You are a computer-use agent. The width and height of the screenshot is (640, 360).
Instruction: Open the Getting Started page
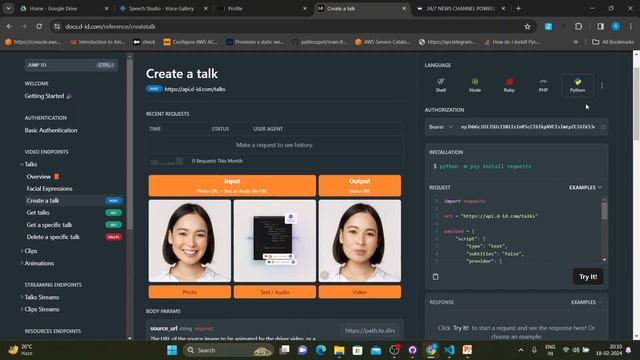pos(48,96)
